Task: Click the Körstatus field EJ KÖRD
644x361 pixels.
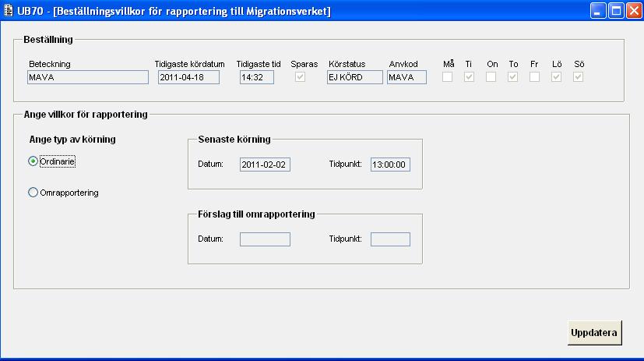Action: pyautogui.click(x=355, y=77)
